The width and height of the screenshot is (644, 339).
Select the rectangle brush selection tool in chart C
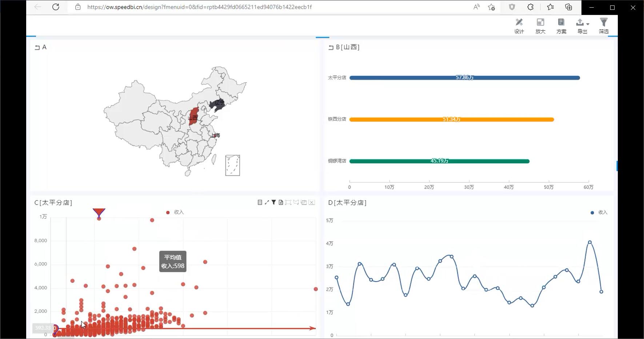[x=288, y=202]
